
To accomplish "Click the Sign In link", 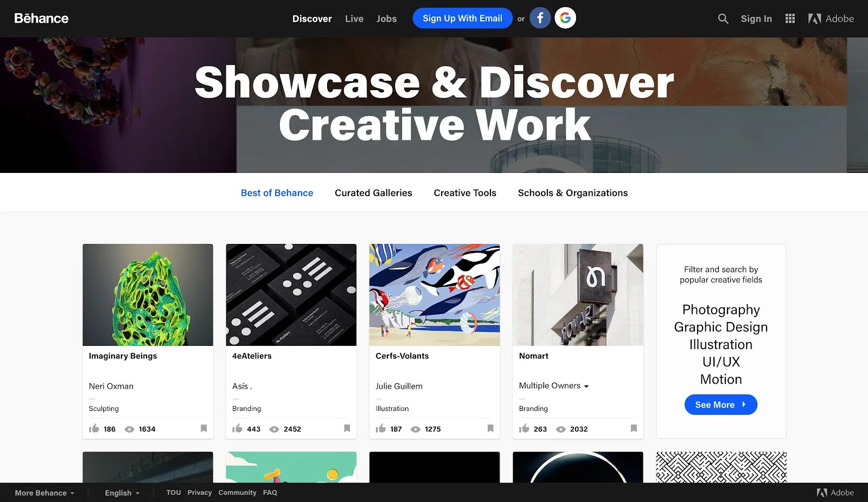I will (756, 19).
